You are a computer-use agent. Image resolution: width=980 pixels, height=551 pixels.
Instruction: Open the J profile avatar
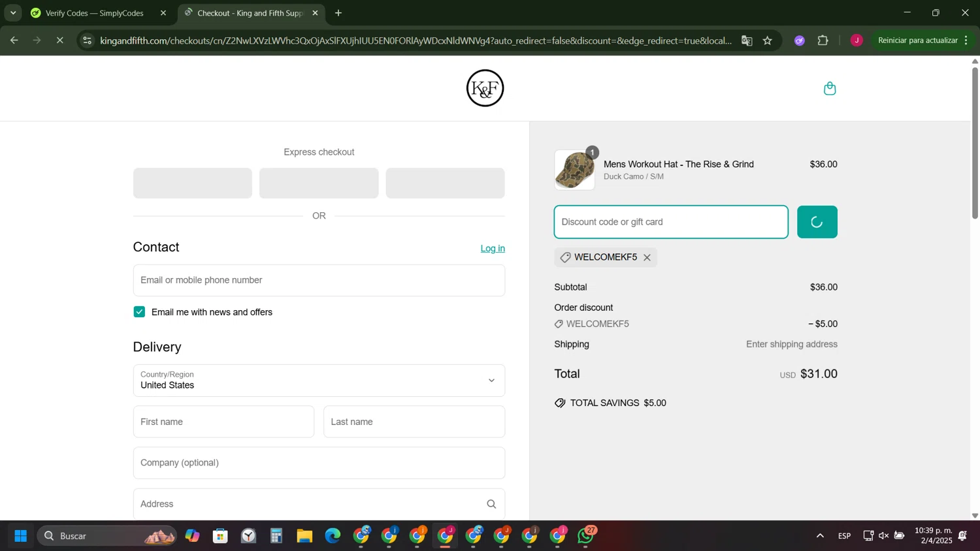pos(857,40)
